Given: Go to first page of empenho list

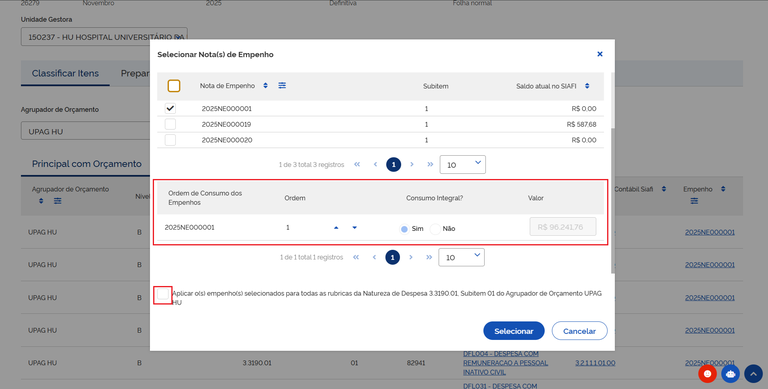Looking at the screenshot, I should [357, 165].
